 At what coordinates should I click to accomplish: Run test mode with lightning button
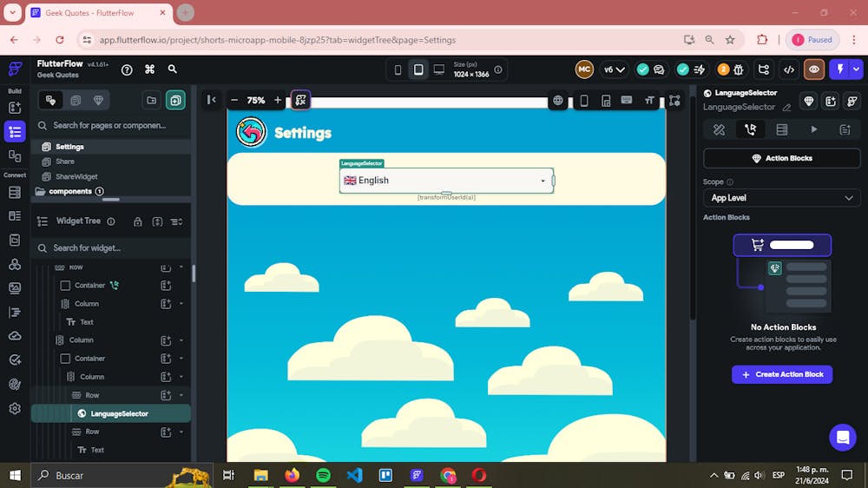[839, 69]
